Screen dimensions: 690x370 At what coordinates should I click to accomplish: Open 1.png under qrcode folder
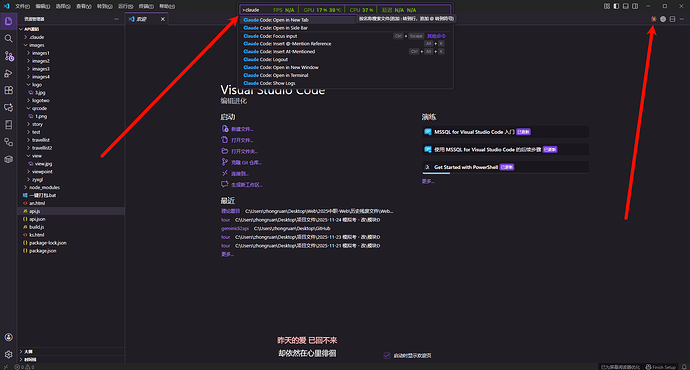coord(70,116)
